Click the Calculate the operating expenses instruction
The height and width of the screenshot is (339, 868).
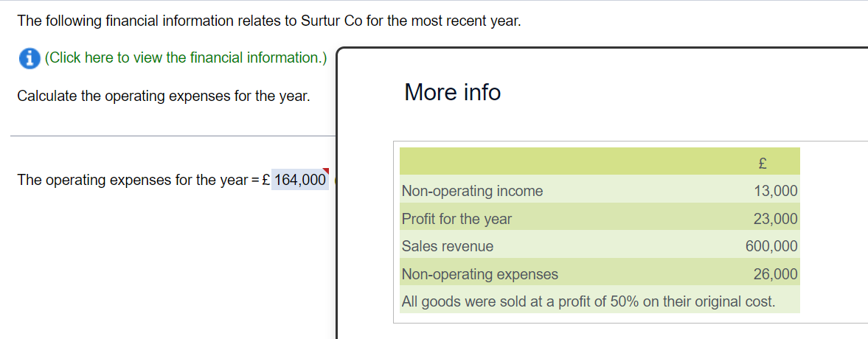click(x=163, y=97)
